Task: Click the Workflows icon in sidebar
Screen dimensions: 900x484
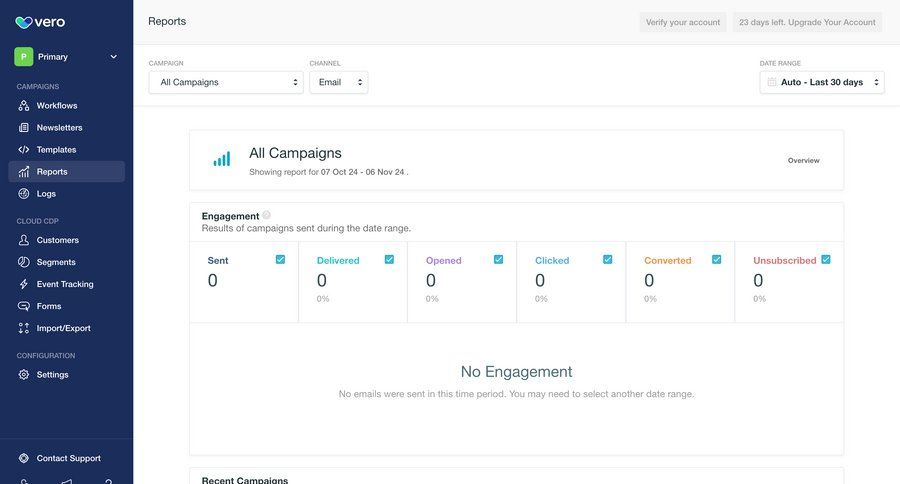Action: tap(24, 106)
